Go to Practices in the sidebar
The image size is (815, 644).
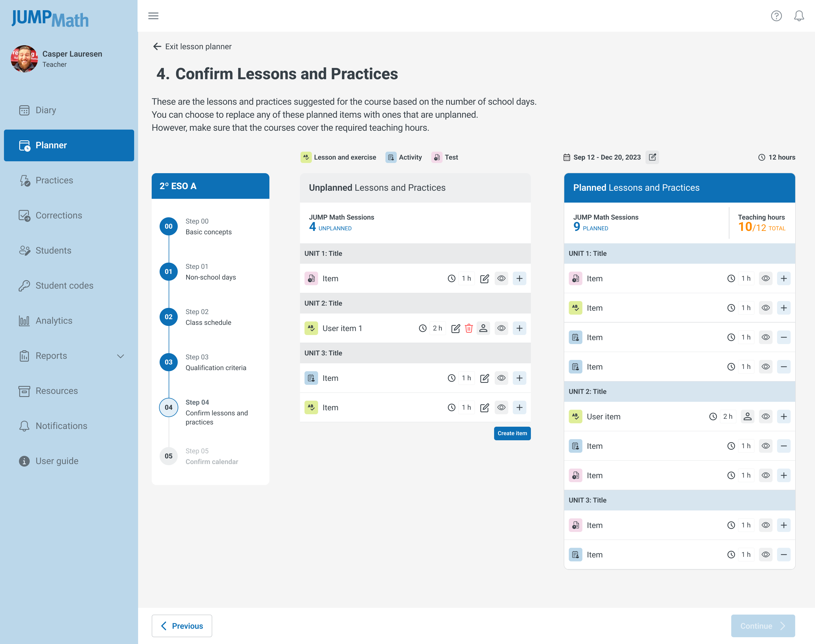pos(54,180)
